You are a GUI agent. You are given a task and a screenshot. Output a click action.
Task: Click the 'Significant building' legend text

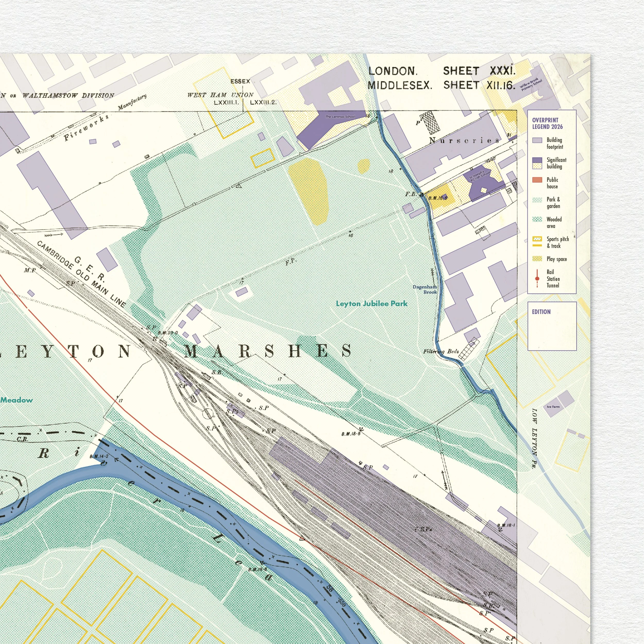point(556,163)
